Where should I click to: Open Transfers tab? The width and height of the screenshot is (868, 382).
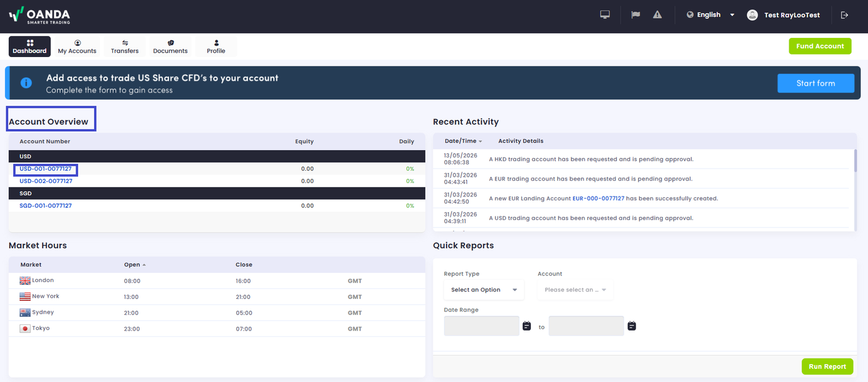coord(125,47)
